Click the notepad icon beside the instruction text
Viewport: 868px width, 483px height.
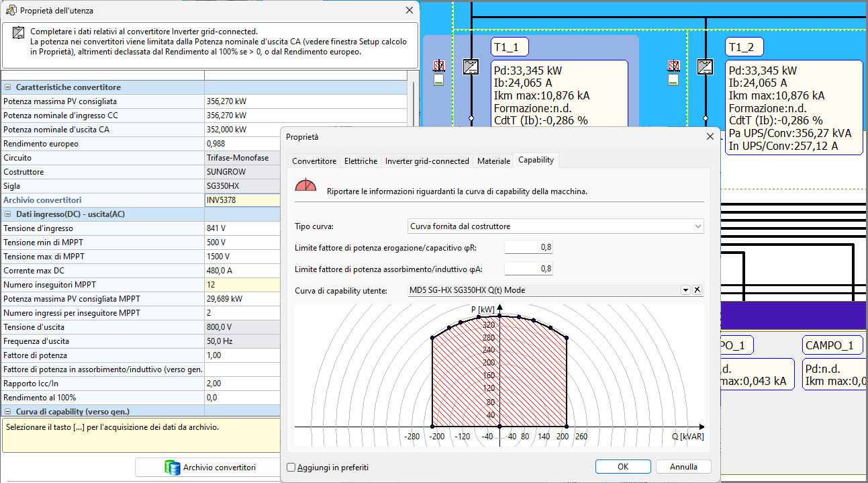[18, 32]
